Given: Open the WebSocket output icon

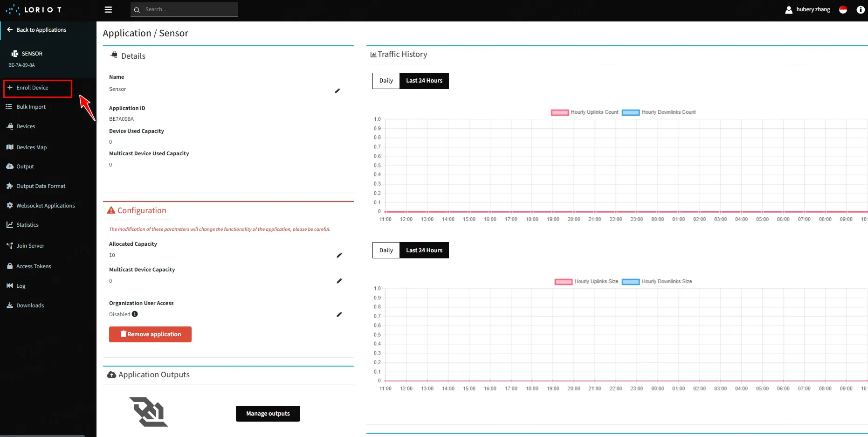Looking at the screenshot, I should [x=149, y=412].
